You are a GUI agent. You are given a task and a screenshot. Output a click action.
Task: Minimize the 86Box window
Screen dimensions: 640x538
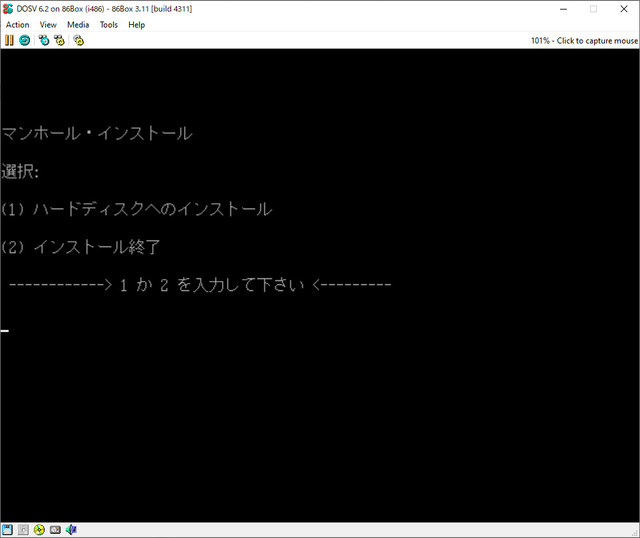pyautogui.click(x=564, y=9)
